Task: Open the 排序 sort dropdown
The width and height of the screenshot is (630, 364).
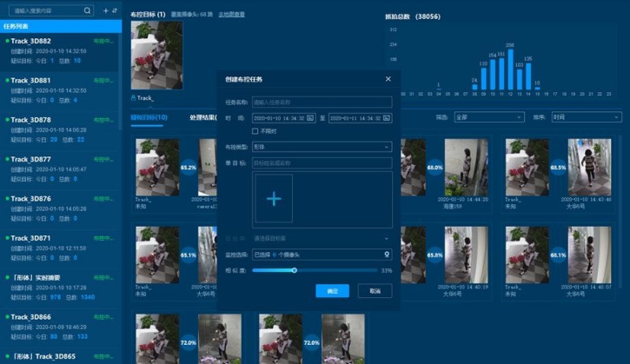Action: [586, 116]
